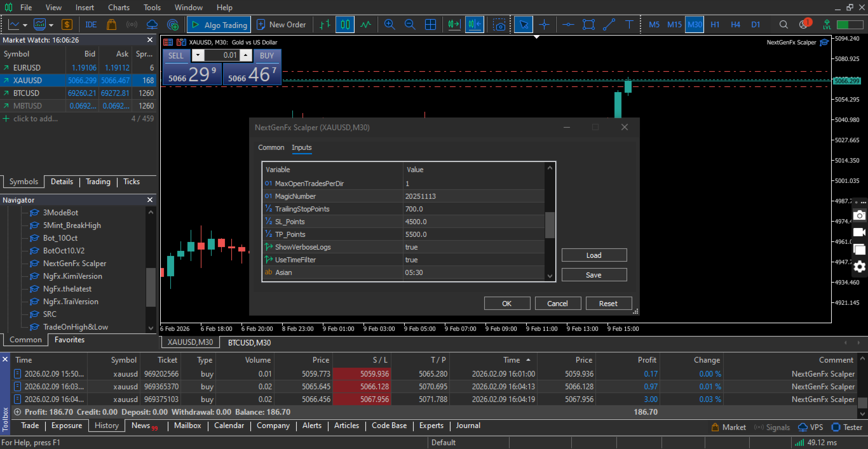The height and width of the screenshot is (449, 868).
Task: Open the MetaEditor IDE icon
Action: [x=91, y=25]
